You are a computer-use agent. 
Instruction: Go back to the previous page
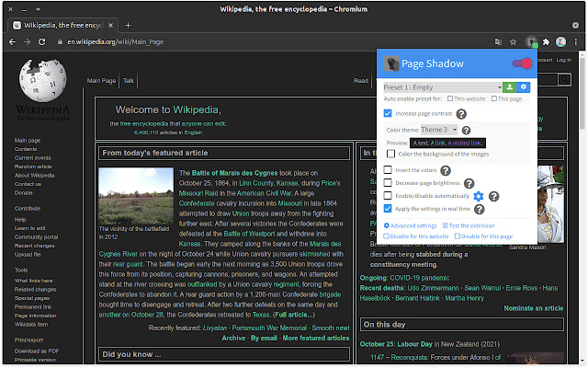pos(12,42)
